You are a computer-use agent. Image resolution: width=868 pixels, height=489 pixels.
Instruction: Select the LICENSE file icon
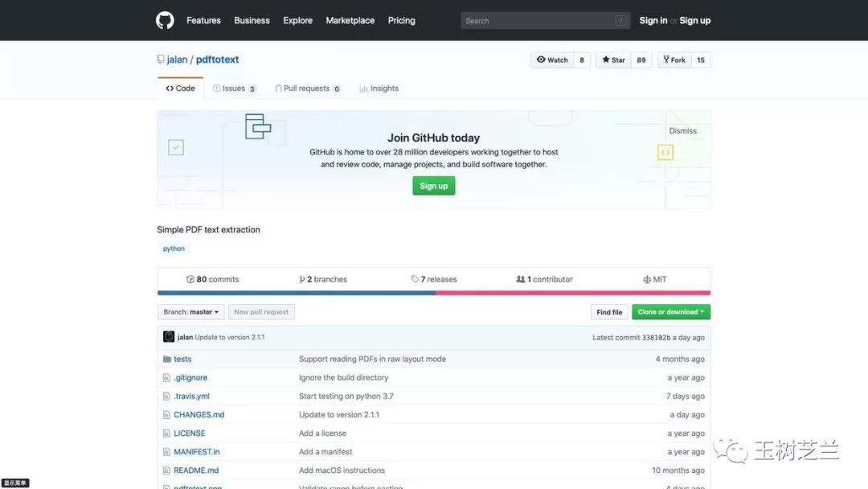click(x=166, y=433)
